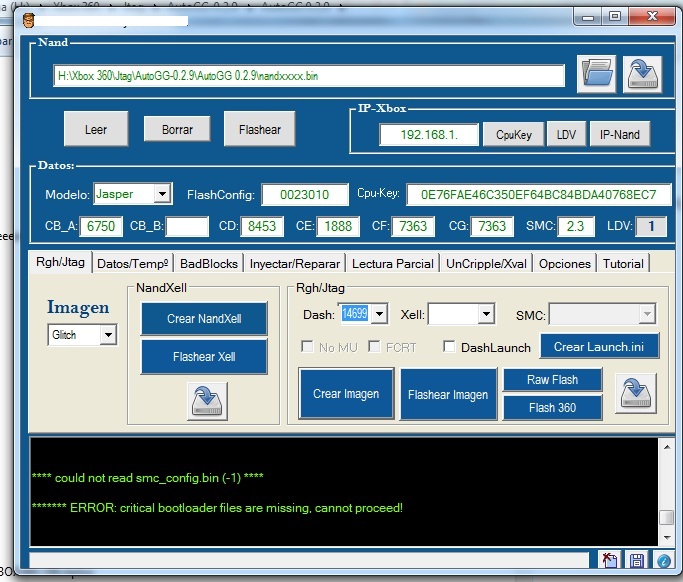Click the save log floppy disk icon
Viewport: 683px width, 582px height.
pos(636,560)
